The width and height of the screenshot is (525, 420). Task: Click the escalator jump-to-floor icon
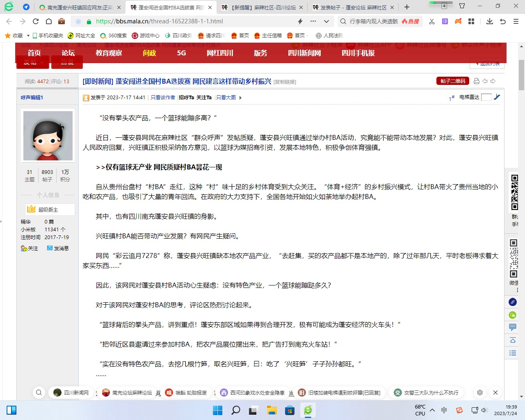[497, 97]
